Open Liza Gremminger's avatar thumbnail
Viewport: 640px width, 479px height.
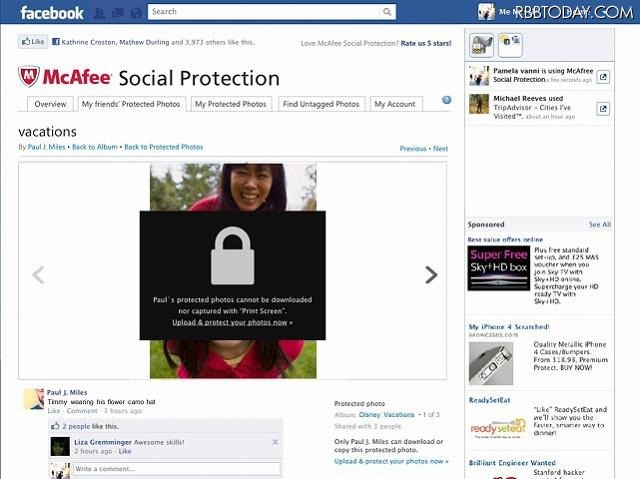[x=60, y=446]
